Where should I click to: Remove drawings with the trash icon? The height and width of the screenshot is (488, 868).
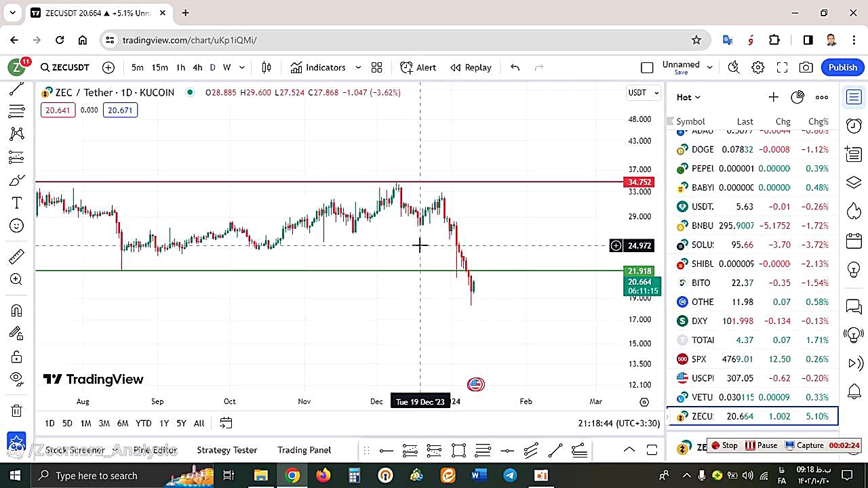(17, 410)
